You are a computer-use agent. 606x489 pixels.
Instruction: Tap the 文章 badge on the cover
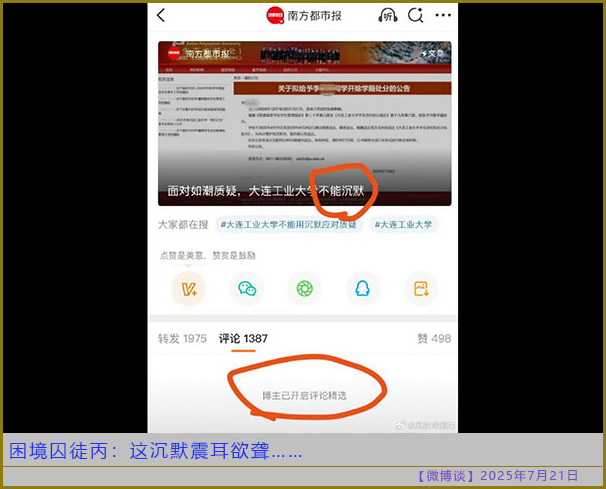(x=431, y=54)
